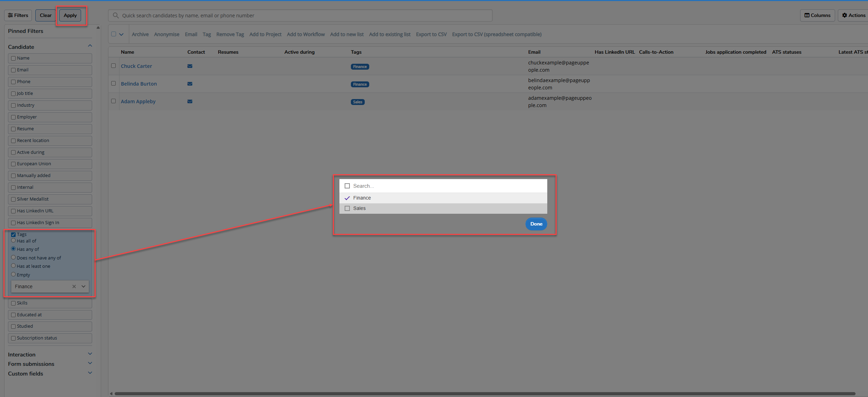Toggle the select-all checkbox beside Search
868x397 pixels.
(x=347, y=186)
